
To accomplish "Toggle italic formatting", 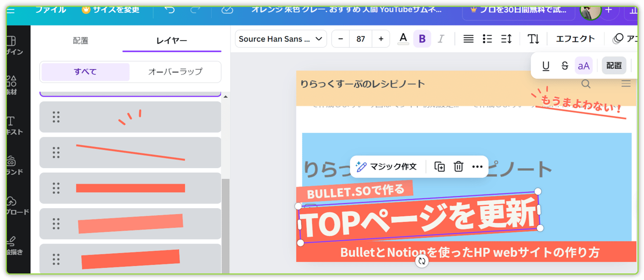I will pyautogui.click(x=441, y=39).
